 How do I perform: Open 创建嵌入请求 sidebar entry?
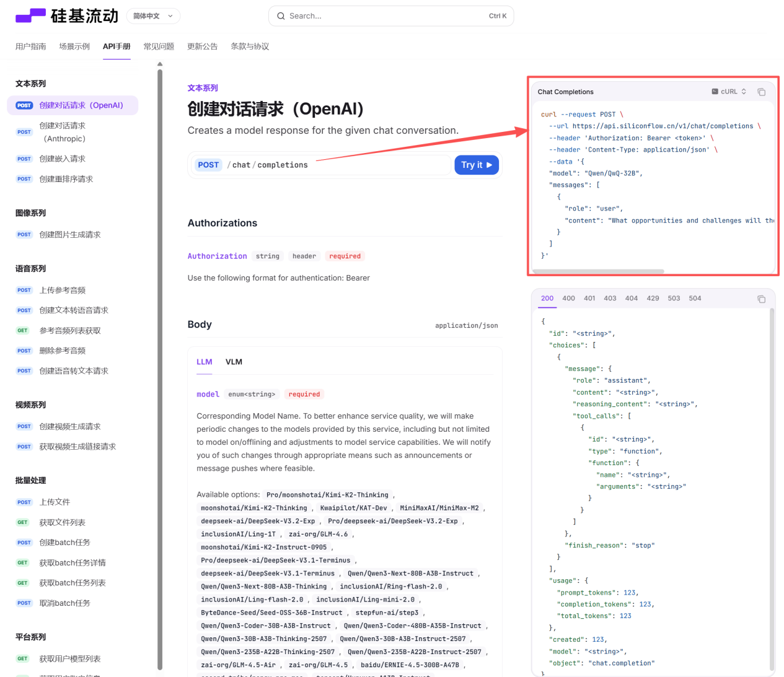[73, 159]
